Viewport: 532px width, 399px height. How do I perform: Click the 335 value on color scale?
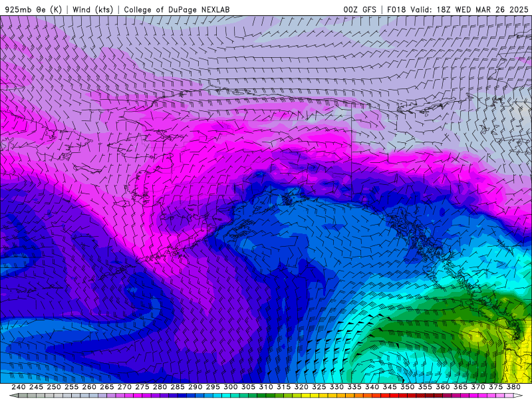tap(354, 387)
